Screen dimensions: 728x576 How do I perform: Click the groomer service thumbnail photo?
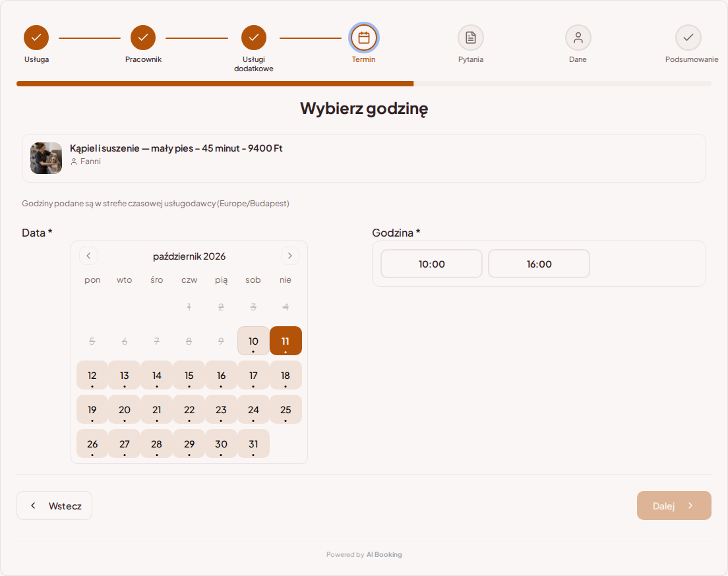(x=46, y=158)
